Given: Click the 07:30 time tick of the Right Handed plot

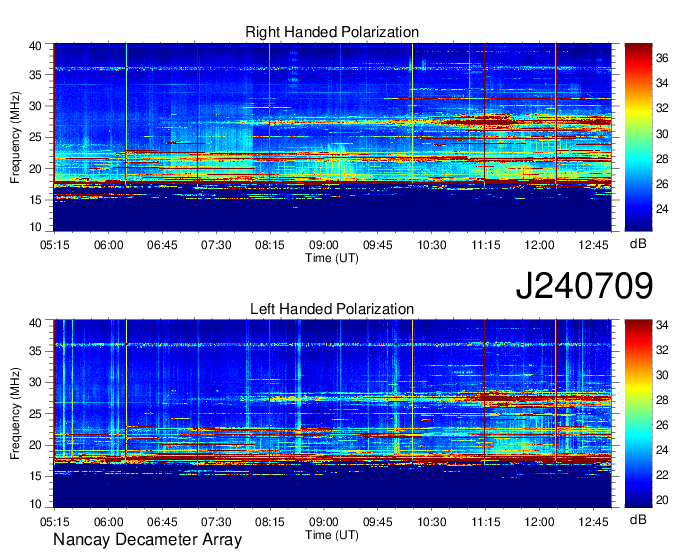Looking at the screenshot, I should point(216,245).
